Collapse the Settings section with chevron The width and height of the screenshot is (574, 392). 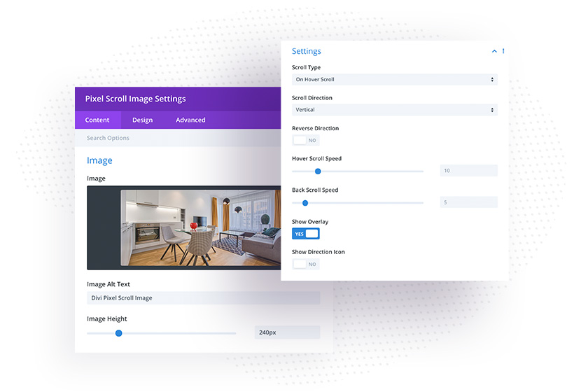(x=494, y=51)
